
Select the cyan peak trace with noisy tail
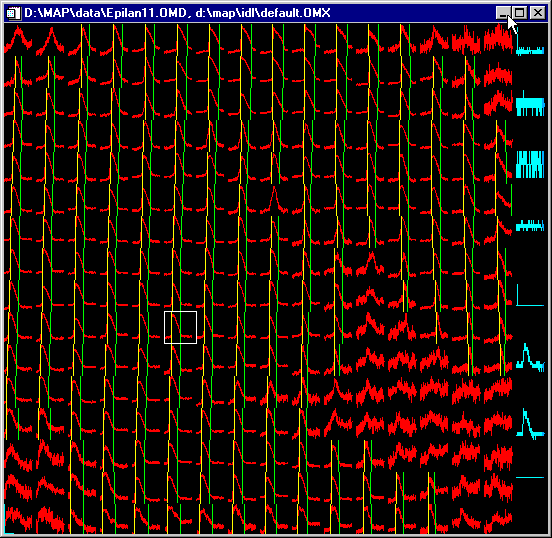click(530, 357)
